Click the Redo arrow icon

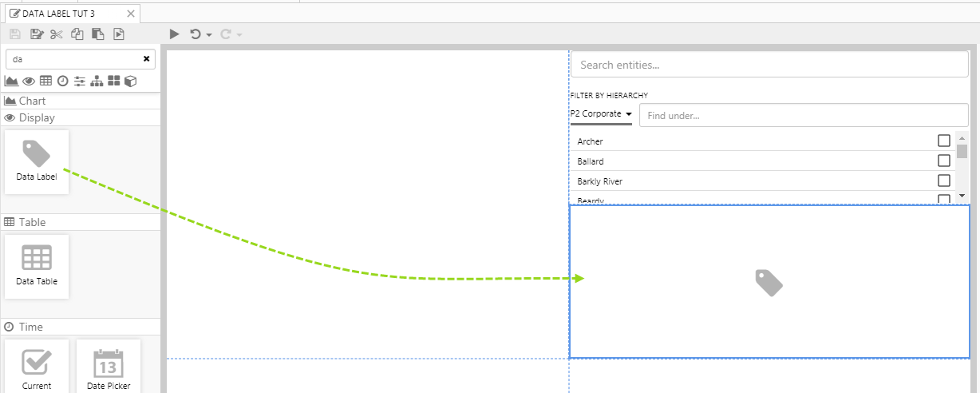(x=225, y=34)
